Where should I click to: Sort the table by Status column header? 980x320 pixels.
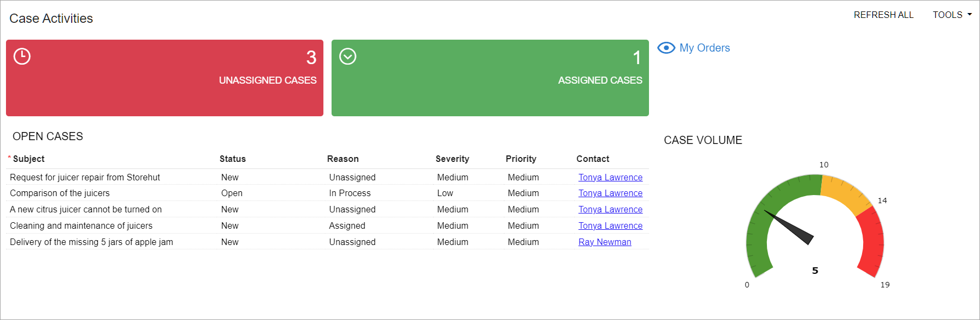pos(233,159)
